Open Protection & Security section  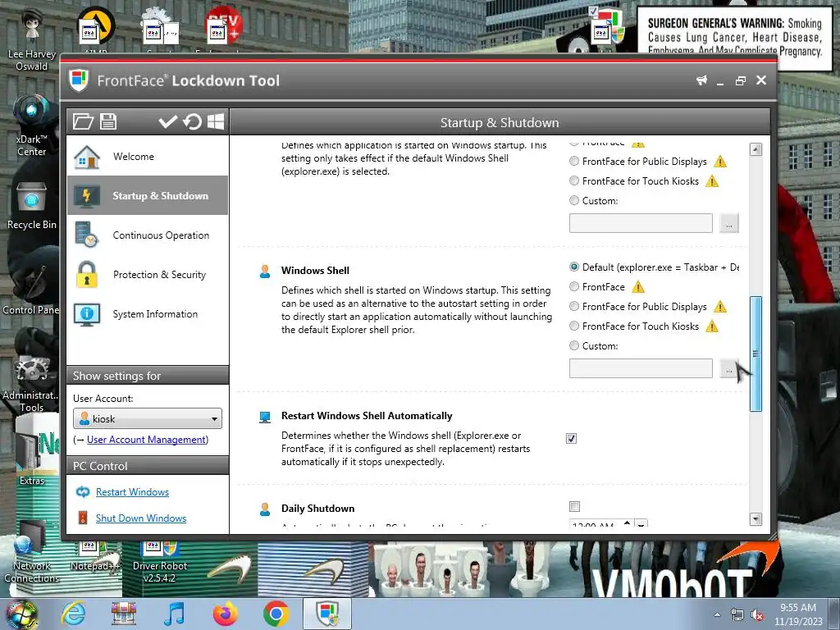pyautogui.click(x=148, y=274)
